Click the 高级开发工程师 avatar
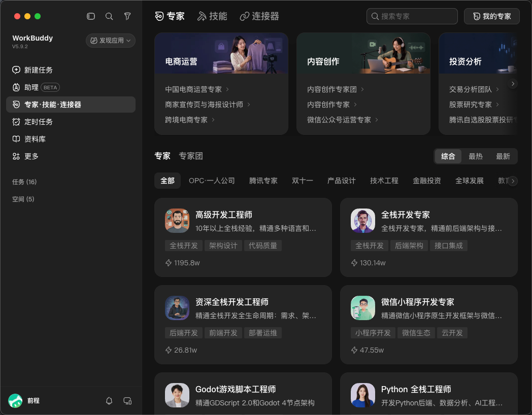532x415 pixels. click(x=177, y=221)
